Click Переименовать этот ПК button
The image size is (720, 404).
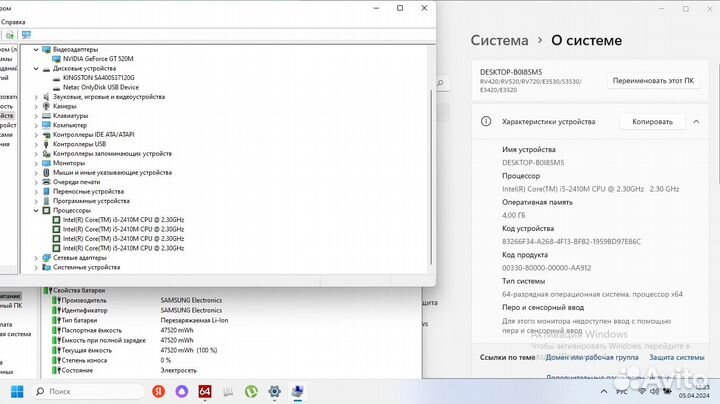pos(653,81)
